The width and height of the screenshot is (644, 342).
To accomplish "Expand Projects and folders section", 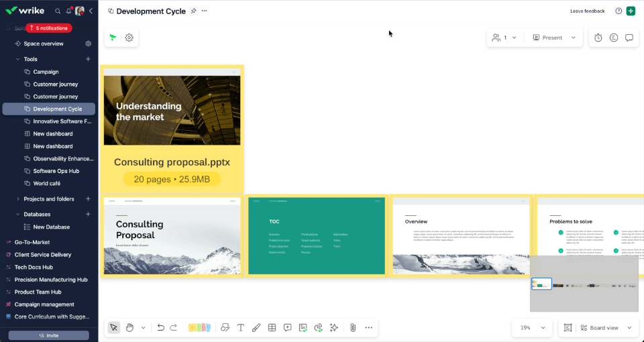I will point(17,199).
